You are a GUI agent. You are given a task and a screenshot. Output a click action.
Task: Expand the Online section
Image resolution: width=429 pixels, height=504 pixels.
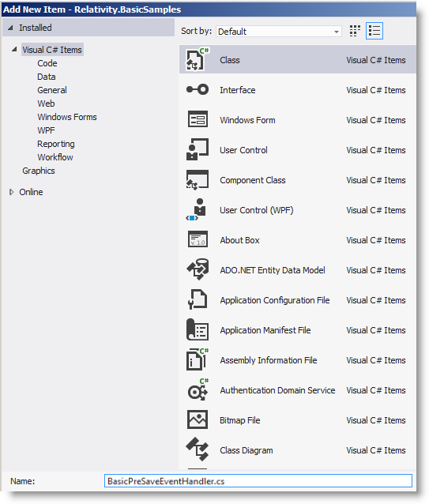12,192
